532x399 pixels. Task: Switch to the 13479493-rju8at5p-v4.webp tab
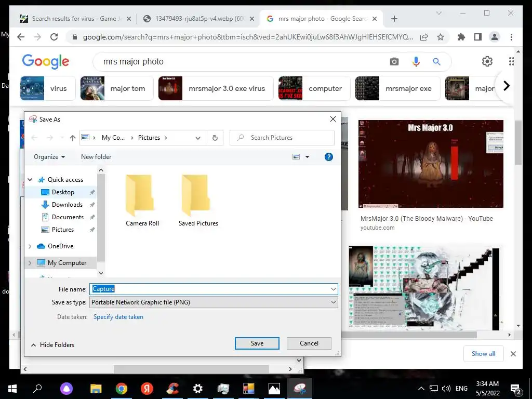point(198,19)
